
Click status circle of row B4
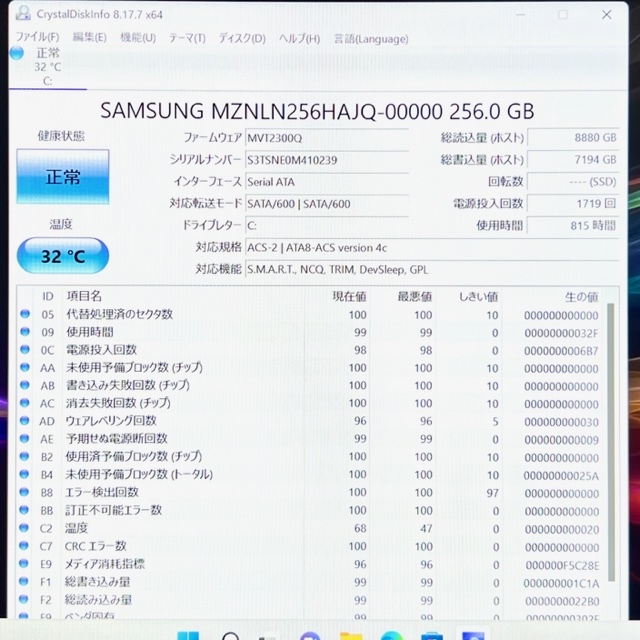pyautogui.click(x=24, y=474)
